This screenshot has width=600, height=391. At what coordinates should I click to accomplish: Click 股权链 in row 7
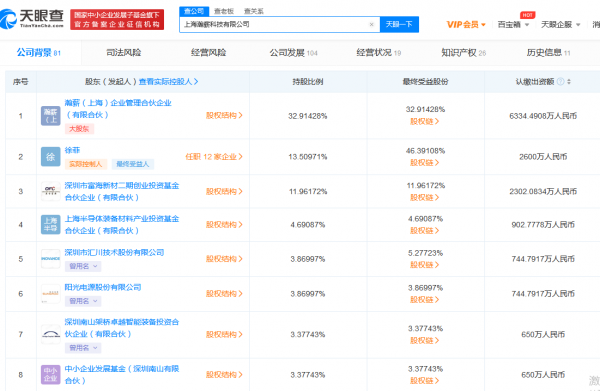pyautogui.click(x=425, y=340)
